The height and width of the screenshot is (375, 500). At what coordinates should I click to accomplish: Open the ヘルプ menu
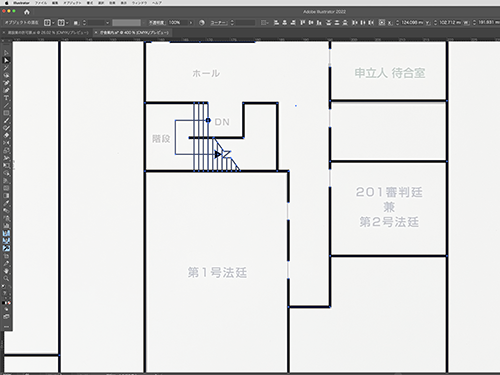click(157, 3)
